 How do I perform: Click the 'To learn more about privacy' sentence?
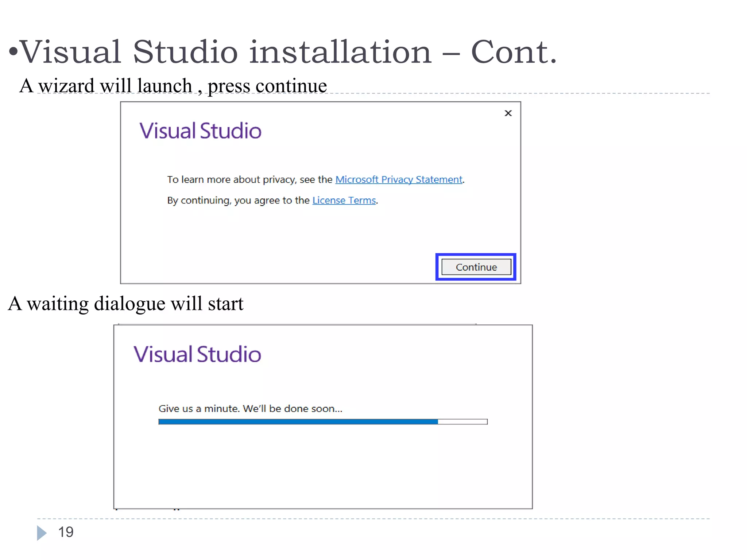(249, 180)
